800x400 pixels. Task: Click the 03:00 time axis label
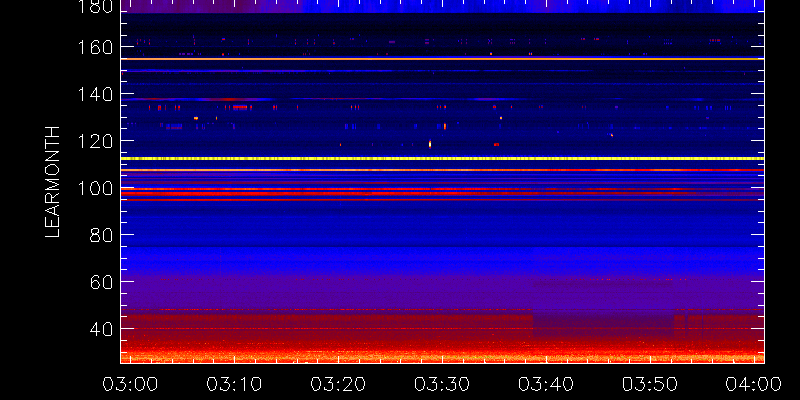click(x=131, y=383)
